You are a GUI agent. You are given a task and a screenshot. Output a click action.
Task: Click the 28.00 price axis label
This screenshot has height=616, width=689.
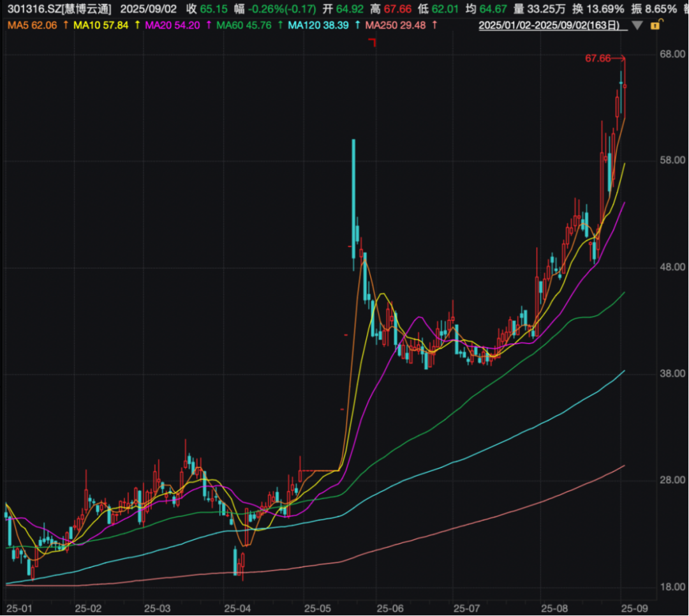[x=672, y=480]
